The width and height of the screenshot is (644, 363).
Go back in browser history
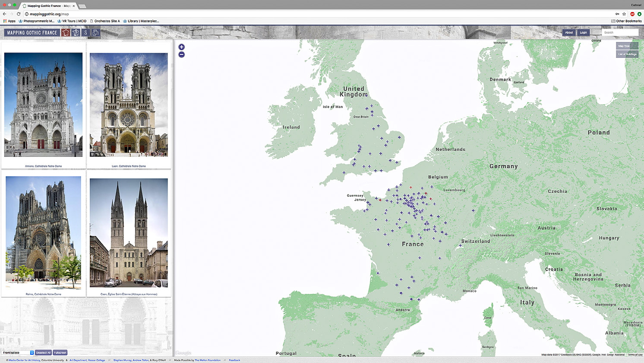pos(5,14)
